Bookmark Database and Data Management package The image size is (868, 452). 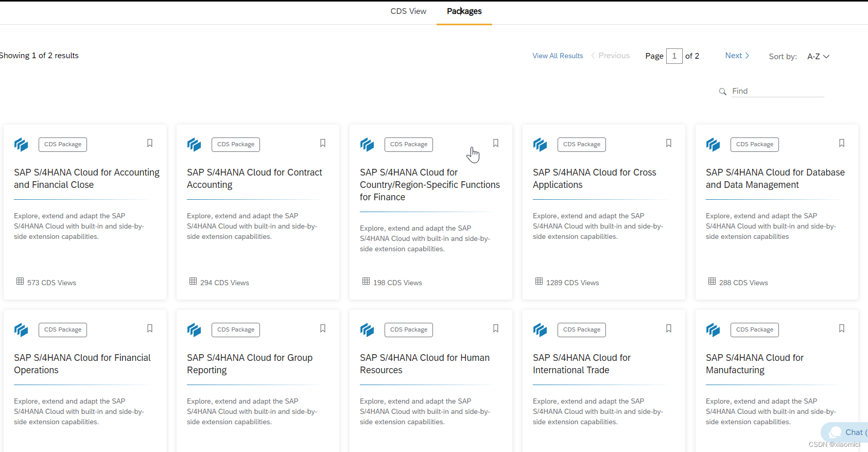842,143
